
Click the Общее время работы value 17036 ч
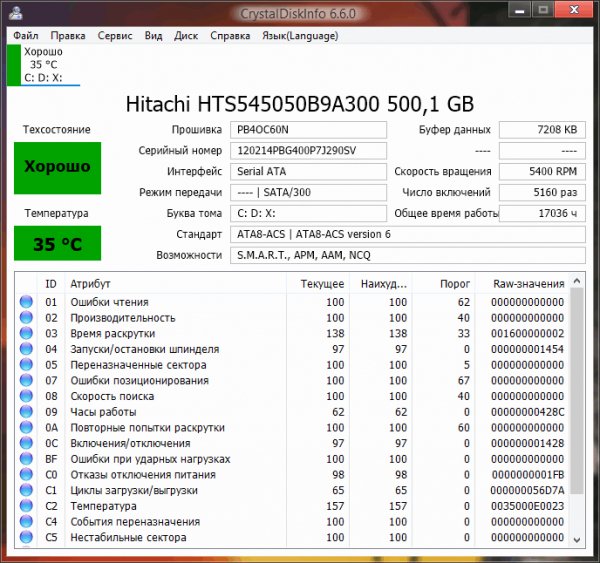coord(542,213)
